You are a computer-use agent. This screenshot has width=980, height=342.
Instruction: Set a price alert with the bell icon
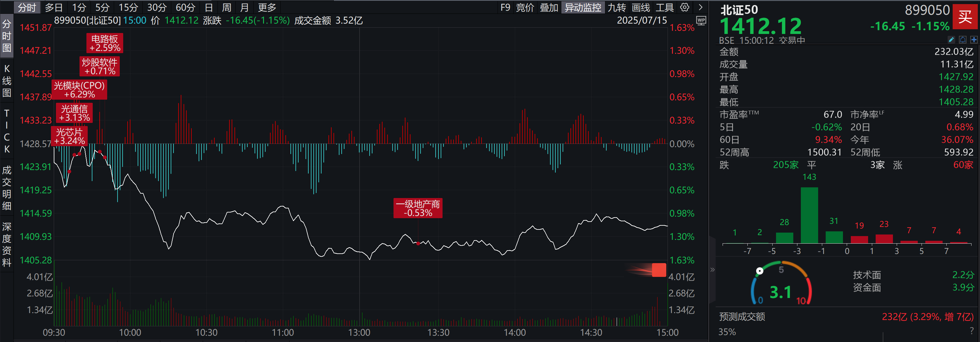click(x=962, y=40)
